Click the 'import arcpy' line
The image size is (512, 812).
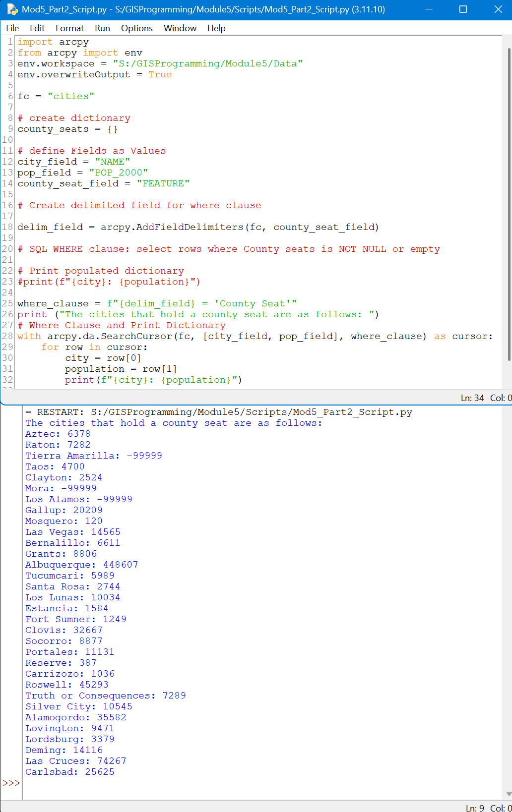pyautogui.click(x=53, y=42)
